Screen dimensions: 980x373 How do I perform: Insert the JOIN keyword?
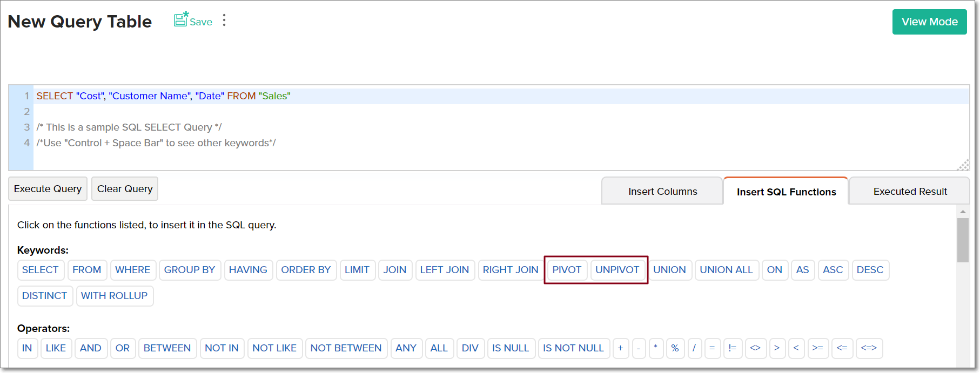395,270
